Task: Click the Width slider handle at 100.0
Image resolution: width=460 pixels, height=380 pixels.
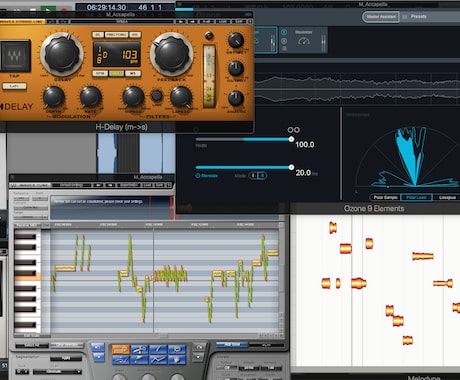Action: point(291,139)
